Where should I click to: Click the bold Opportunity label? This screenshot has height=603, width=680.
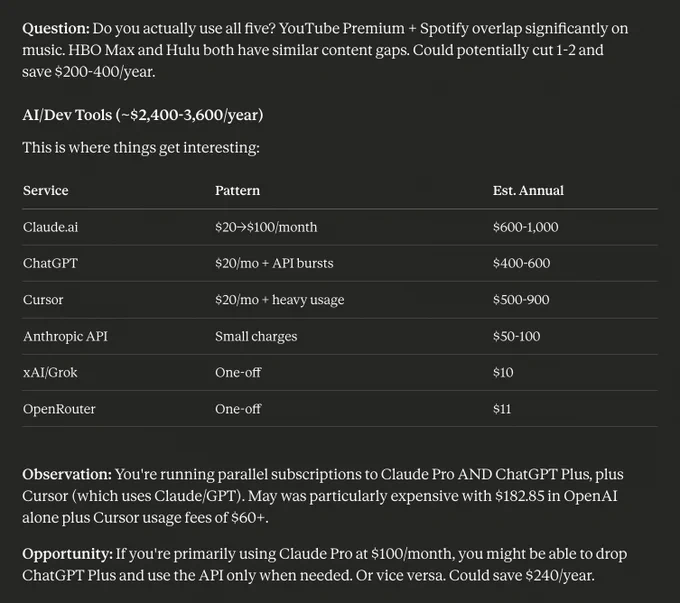tap(68, 554)
